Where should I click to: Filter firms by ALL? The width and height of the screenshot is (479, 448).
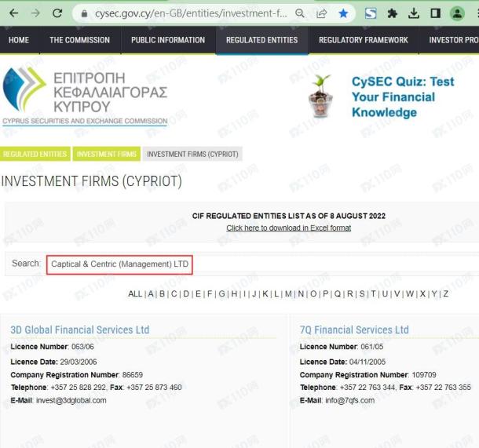[x=135, y=294]
